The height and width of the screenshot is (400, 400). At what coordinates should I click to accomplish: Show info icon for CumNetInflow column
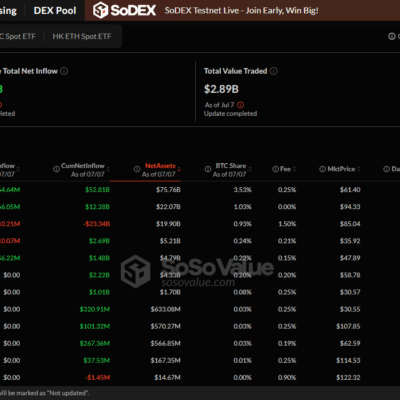(56, 169)
